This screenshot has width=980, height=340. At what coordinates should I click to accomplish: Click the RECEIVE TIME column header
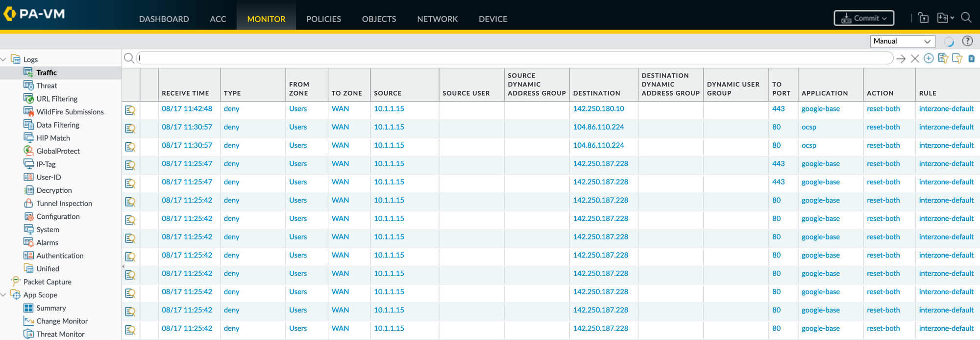pos(185,93)
